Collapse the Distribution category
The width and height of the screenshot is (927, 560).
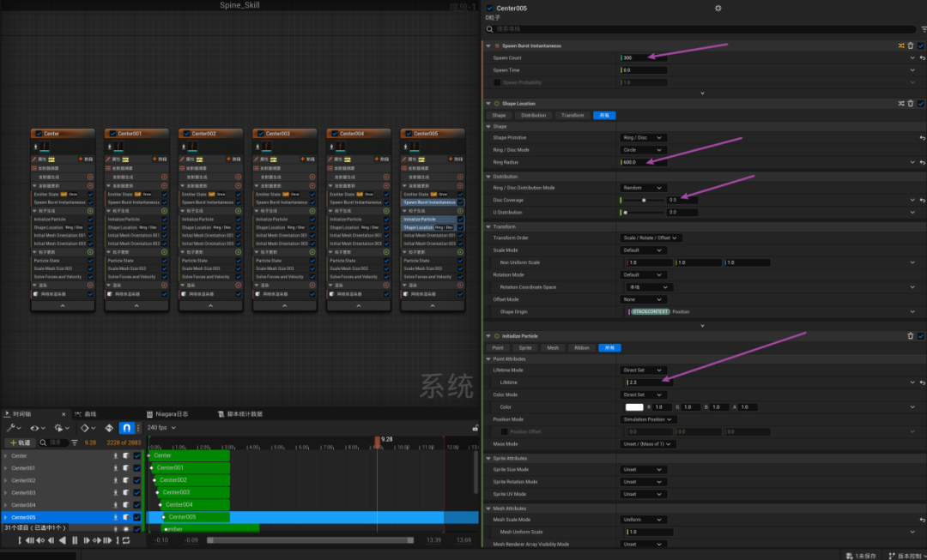point(488,177)
